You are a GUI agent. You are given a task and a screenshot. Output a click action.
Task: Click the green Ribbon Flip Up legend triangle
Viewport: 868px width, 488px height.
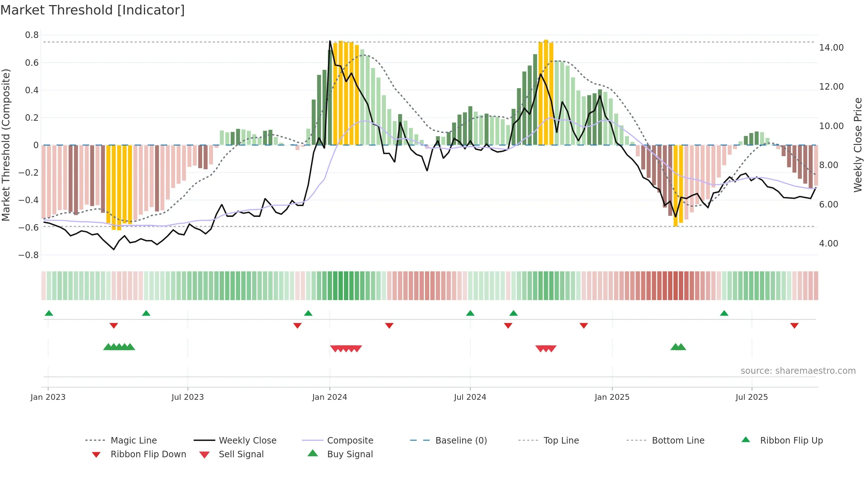coord(746,440)
